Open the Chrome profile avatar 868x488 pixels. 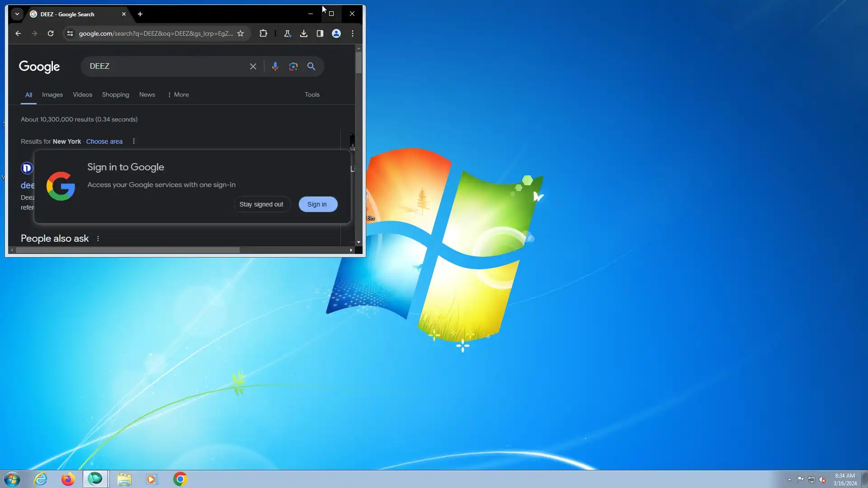(x=336, y=33)
